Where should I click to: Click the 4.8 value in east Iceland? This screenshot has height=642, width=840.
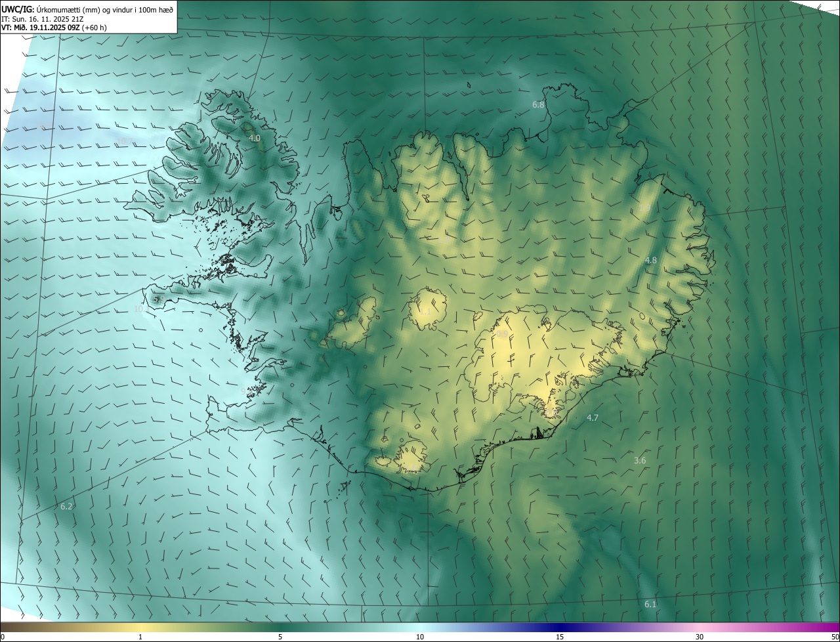[650, 261]
